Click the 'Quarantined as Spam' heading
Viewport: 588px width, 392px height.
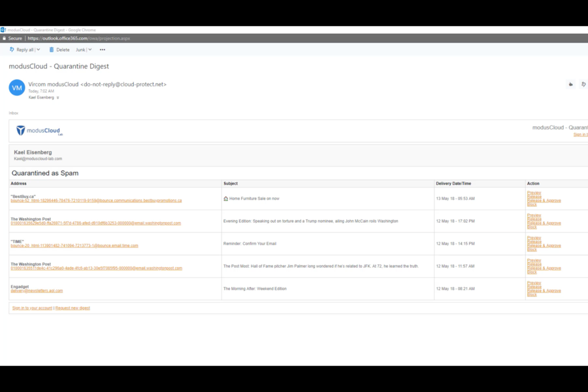(x=45, y=173)
